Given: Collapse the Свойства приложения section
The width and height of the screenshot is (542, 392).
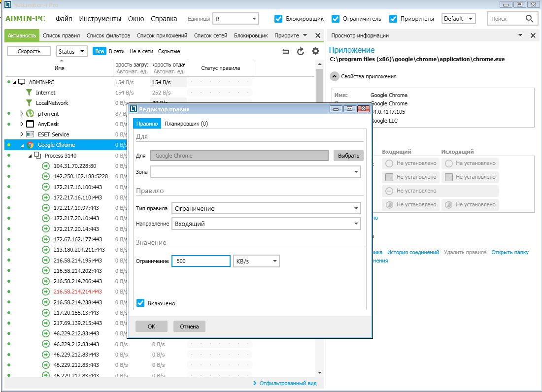Looking at the screenshot, I should pyautogui.click(x=334, y=76).
